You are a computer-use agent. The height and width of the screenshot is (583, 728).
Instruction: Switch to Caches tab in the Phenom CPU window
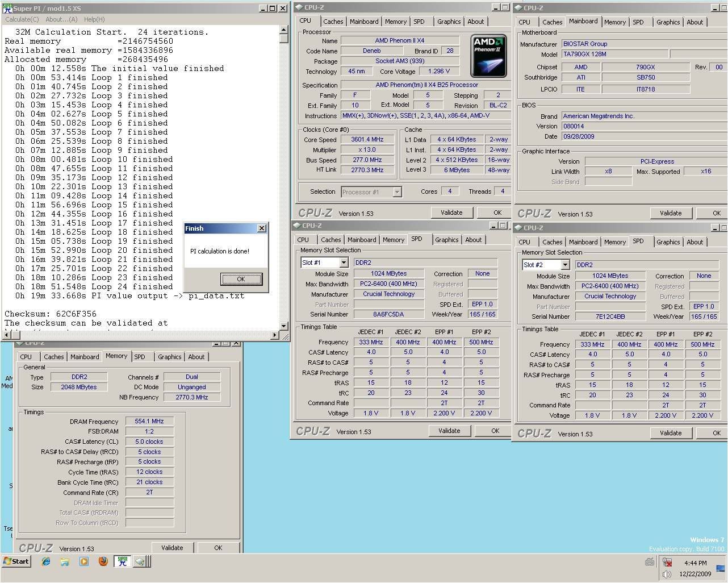[x=333, y=22]
